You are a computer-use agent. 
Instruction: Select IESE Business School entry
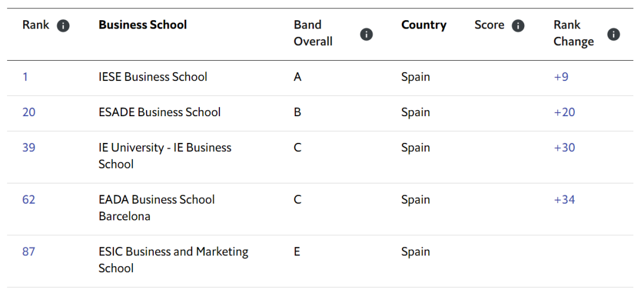(x=153, y=77)
